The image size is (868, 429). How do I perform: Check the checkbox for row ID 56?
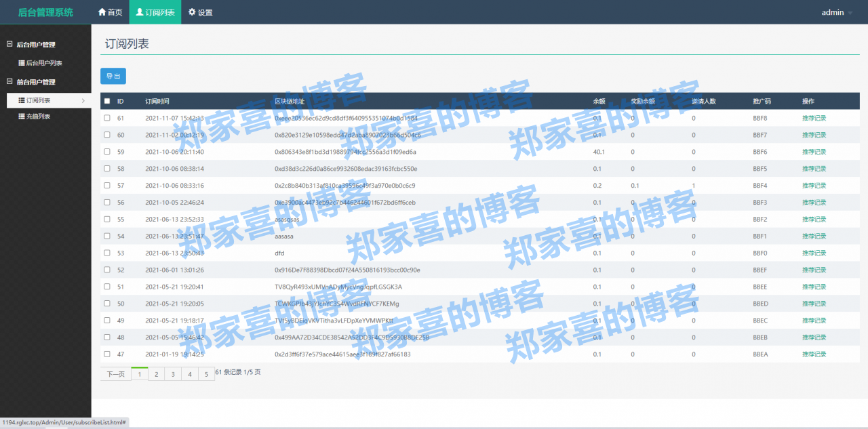coord(107,202)
